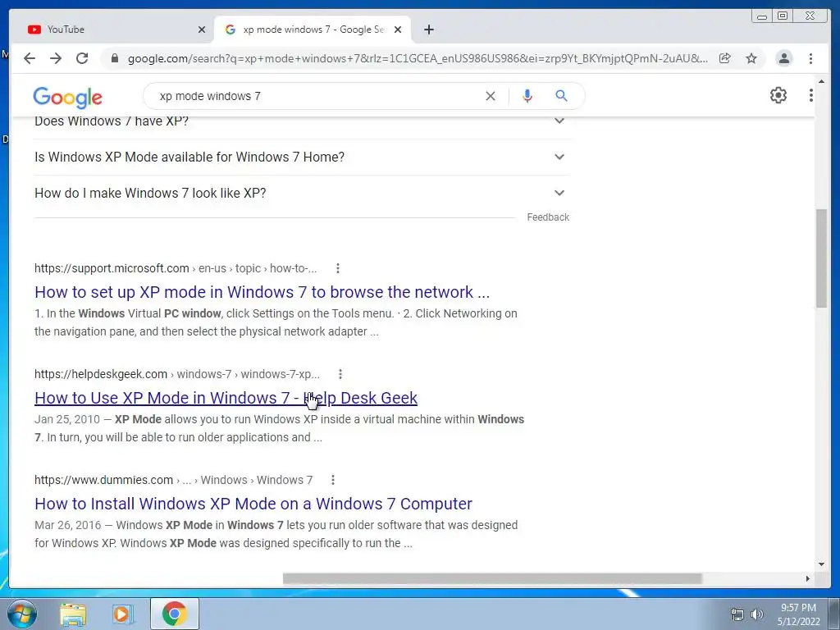Open the Windows Start button
The image size is (840, 630).
[x=22, y=614]
